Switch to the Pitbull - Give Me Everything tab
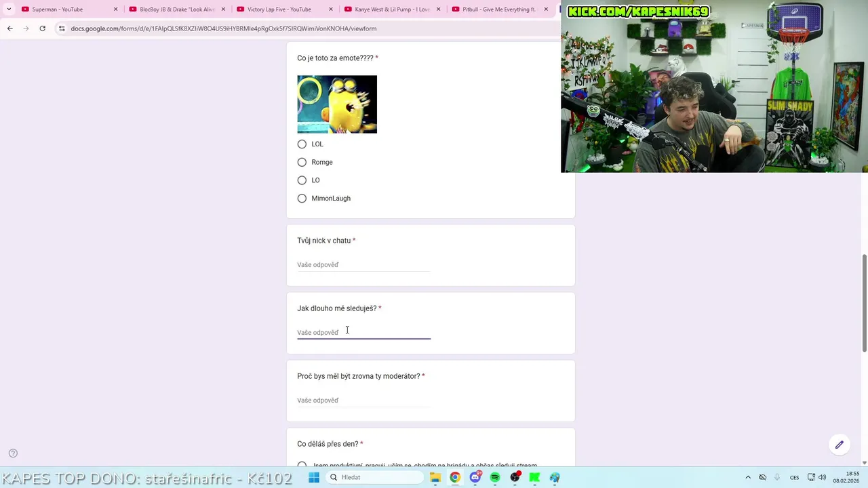Screen dimensions: 868x488 [499, 9]
